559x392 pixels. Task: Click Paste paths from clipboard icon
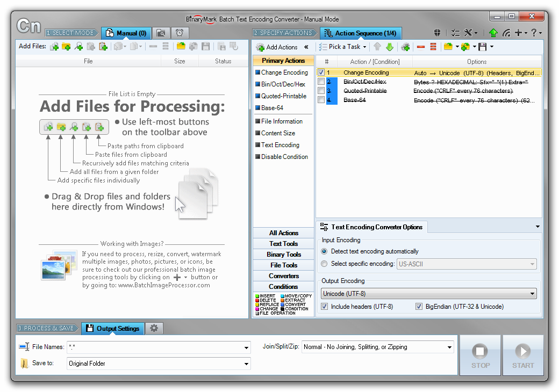[103, 47]
